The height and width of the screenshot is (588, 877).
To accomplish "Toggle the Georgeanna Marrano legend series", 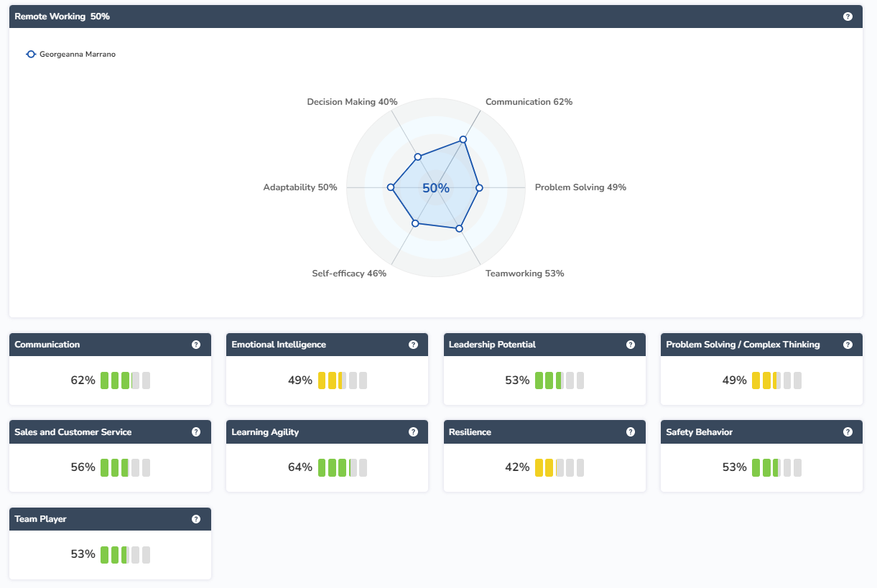I will click(70, 55).
